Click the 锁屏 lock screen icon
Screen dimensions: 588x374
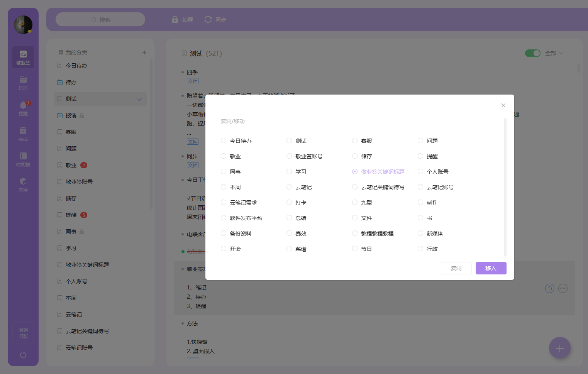(x=175, y=19)
